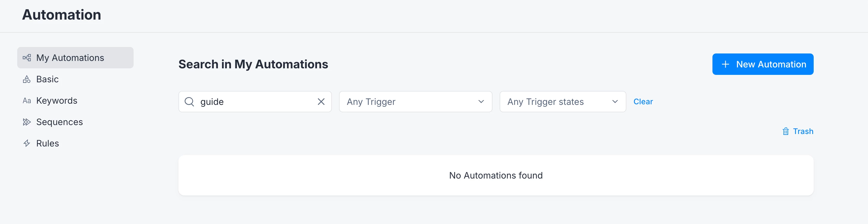Select My Automations in sidebar

point(75,58)
